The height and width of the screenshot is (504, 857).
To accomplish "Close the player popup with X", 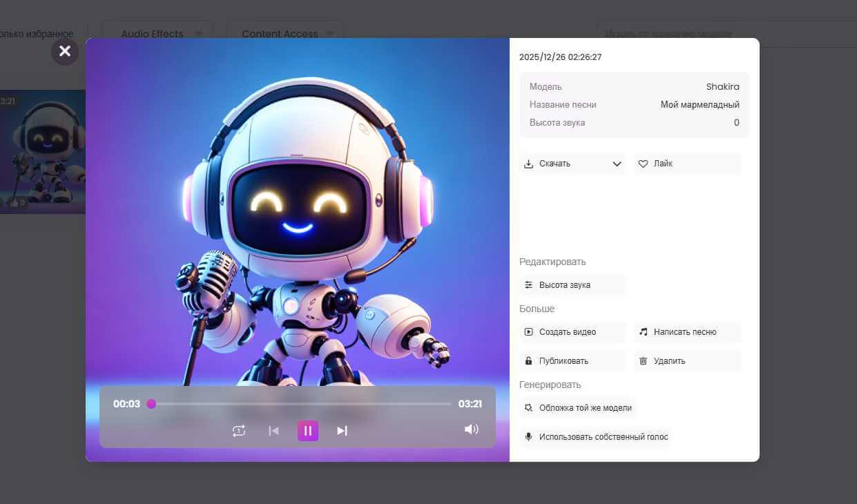I will [65, 51].
